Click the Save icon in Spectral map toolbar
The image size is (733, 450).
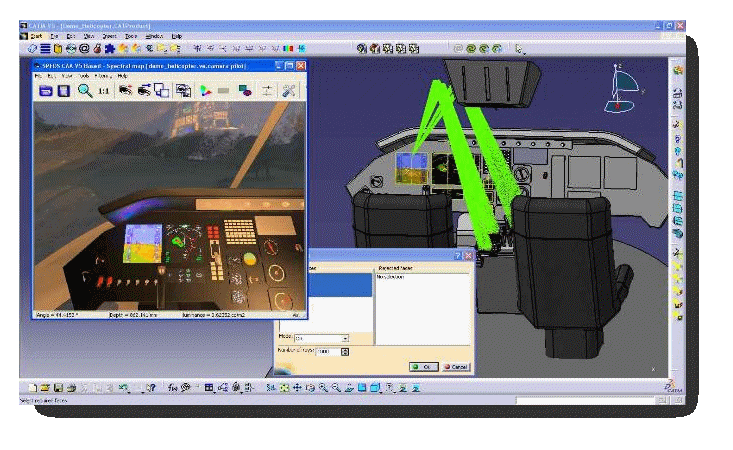[63, 90]
